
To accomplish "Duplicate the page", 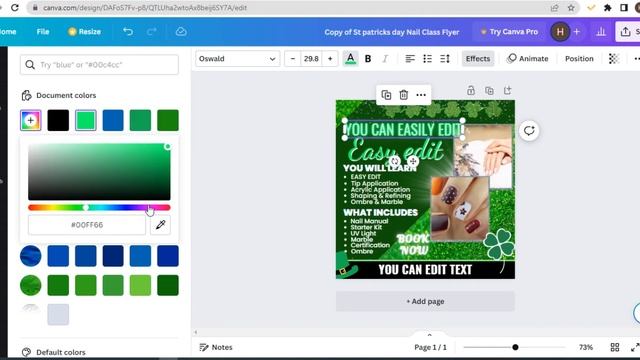I will [x=489, y=90].
